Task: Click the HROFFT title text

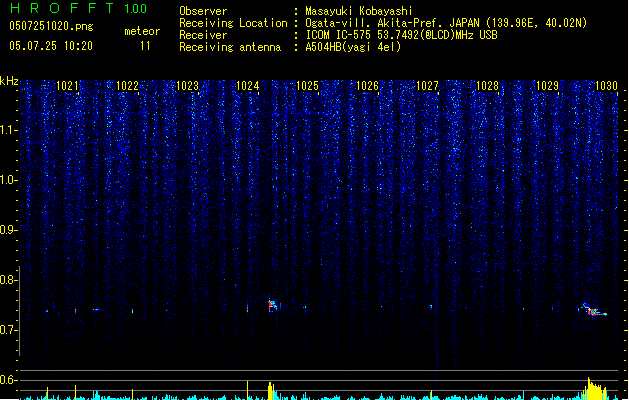Action: coord(62,8)
